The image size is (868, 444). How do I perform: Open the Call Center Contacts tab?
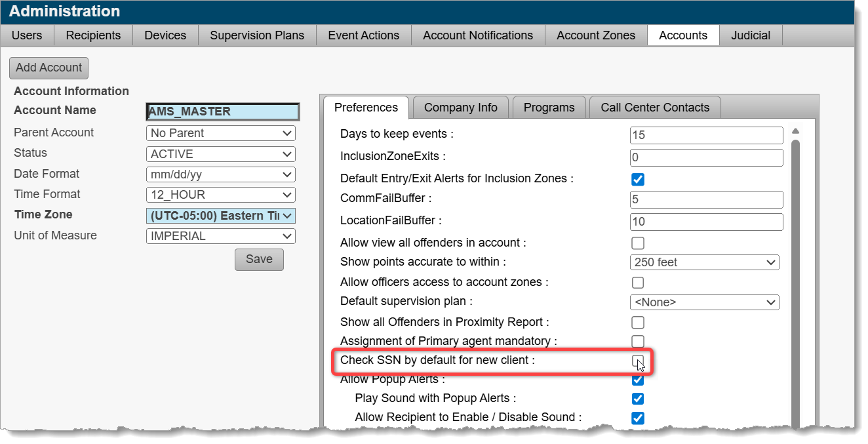click(x=654, y=108)
